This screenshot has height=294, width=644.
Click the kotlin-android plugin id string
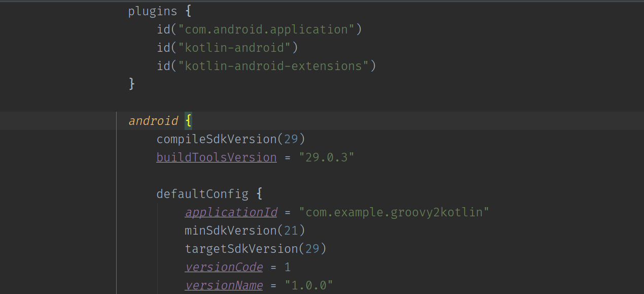[x=236, y=47]
